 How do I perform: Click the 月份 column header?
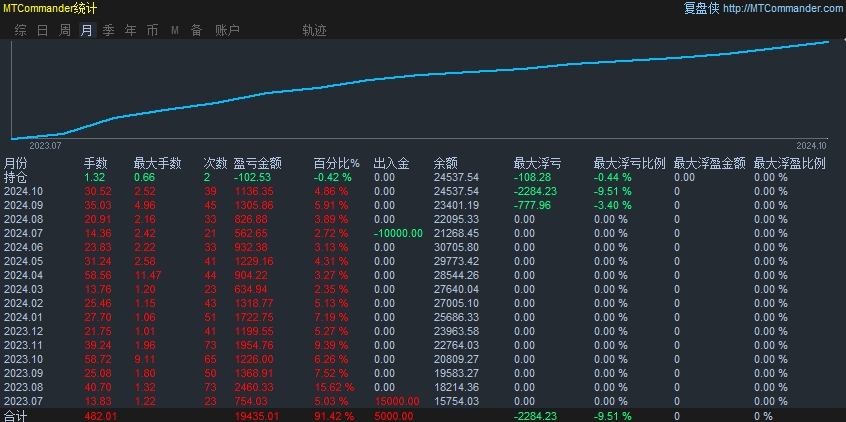click(15, 163)
